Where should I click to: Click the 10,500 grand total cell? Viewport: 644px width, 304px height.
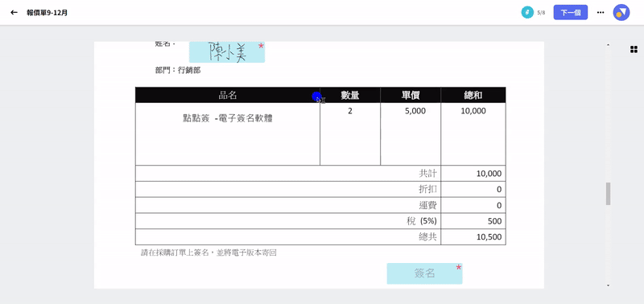pyautogui.click(x=473, y=237)
